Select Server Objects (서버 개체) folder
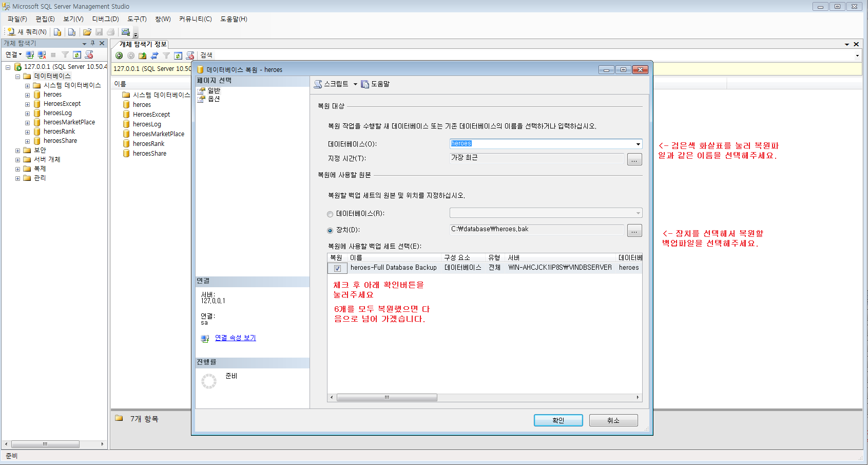Image resolution: width=868 pixels, height=465 pixels. click(47, 160)
